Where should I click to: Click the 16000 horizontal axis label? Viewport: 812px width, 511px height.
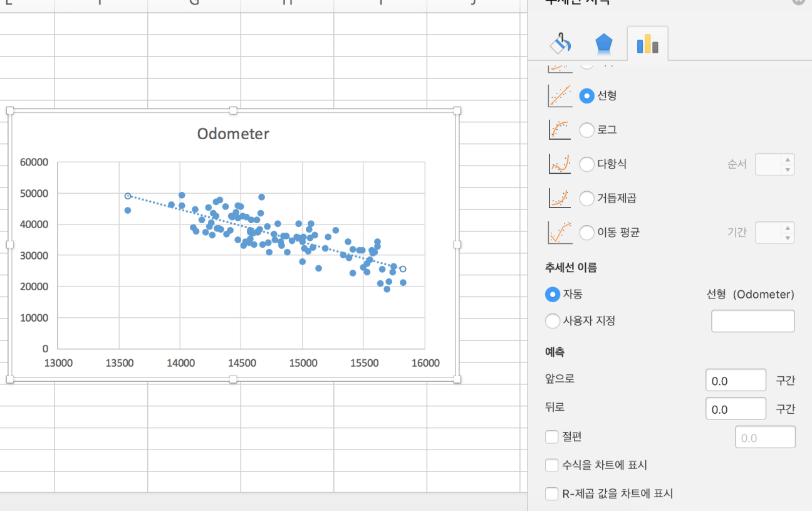[425, 363]
